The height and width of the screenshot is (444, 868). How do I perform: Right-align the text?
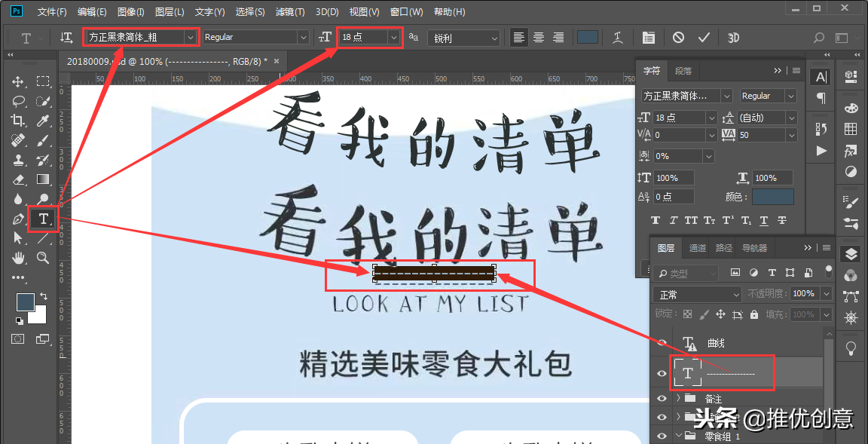point(558,37)
